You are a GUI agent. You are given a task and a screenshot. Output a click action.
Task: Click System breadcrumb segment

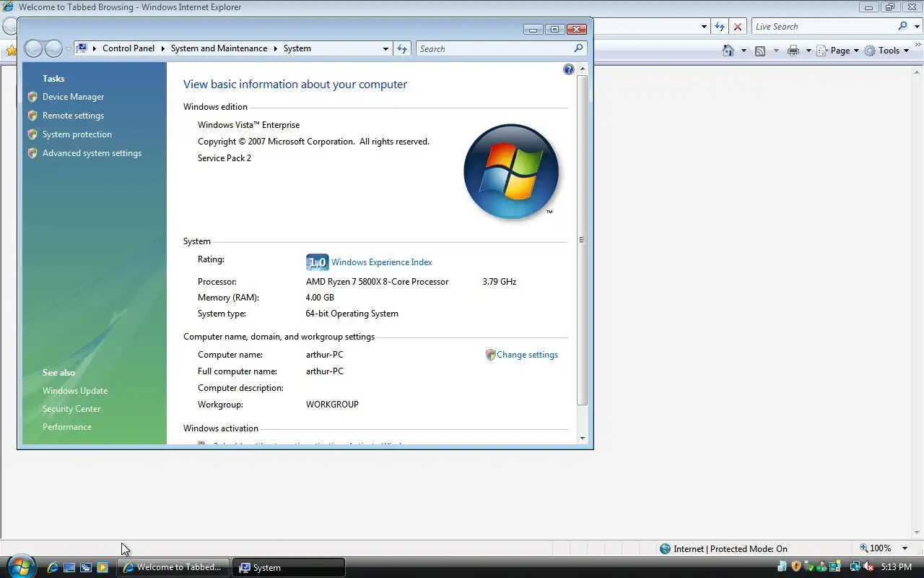tap(297, 48)
